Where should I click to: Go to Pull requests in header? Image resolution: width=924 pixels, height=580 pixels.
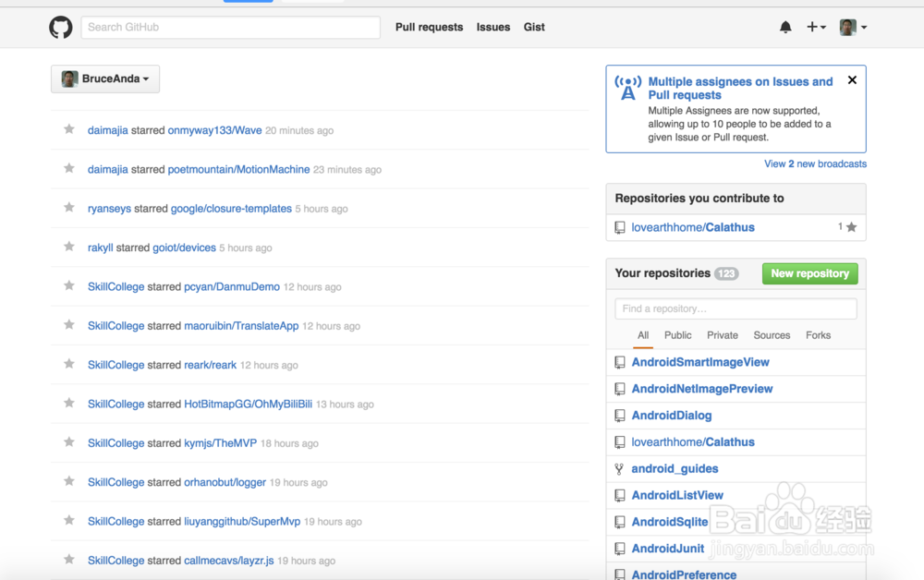[429, 28]
